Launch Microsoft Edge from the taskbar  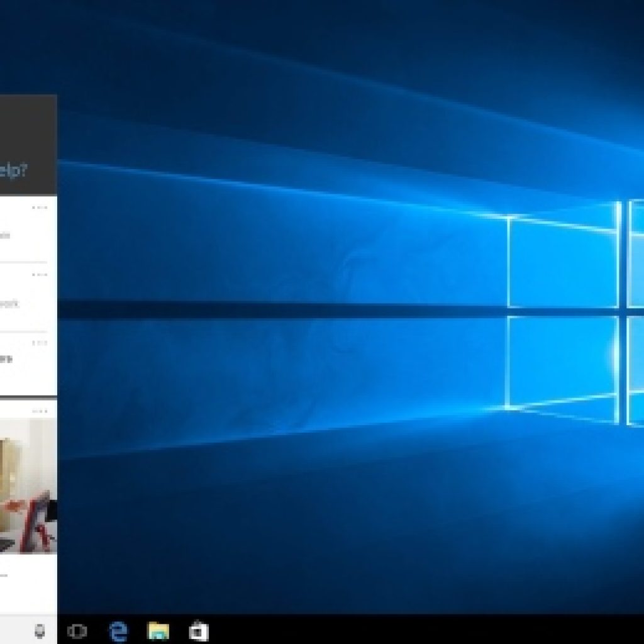click(118, 631)
